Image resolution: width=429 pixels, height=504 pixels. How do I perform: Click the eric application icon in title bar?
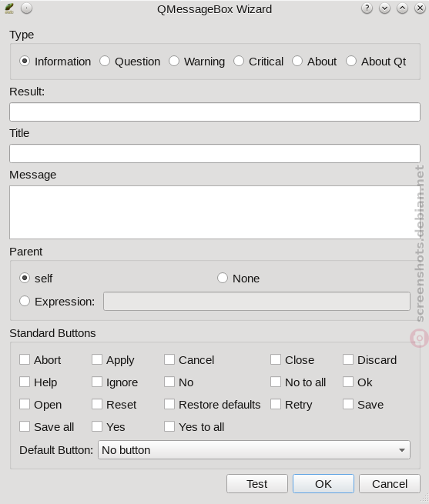(9, 8)
